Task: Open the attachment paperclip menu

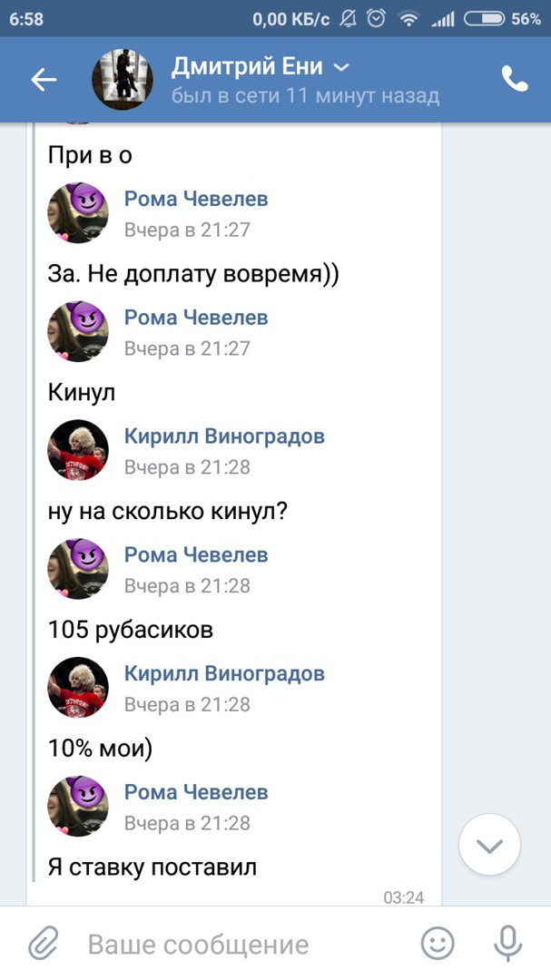Action: pyautogui.click(x=43, y=944)
